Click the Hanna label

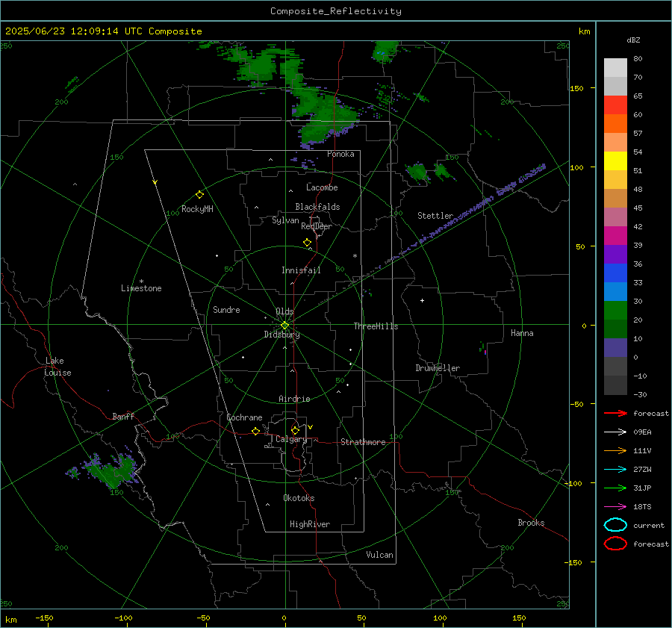522,333
